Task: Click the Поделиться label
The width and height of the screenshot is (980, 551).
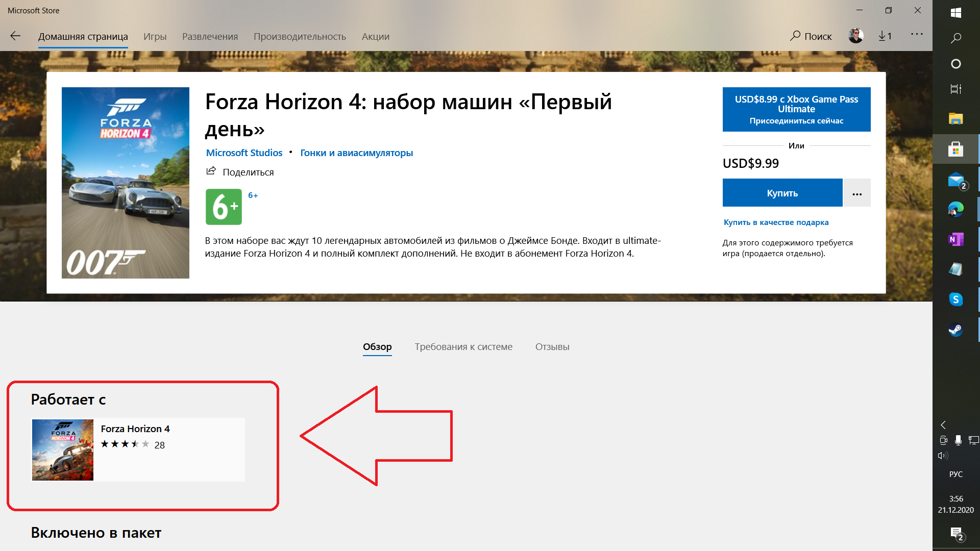Action: [x=248, y=172]
